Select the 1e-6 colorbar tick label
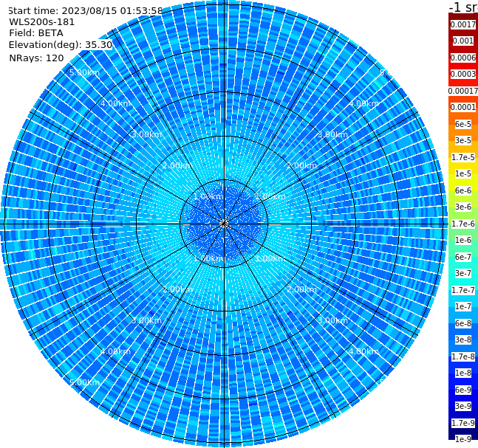This screenshot has width=478, height=448. pyautogui.click(x=463, y=240)
